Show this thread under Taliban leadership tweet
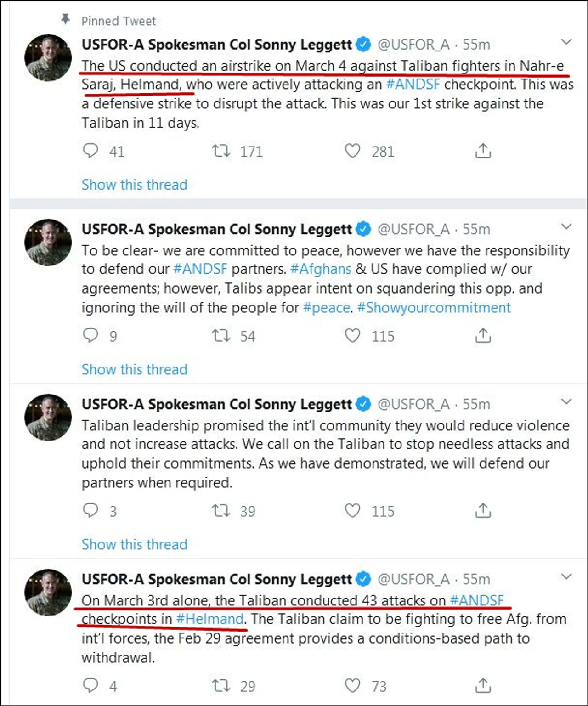Image resolution: width=588 pixels, height=706 pixels. pos(135,544)
